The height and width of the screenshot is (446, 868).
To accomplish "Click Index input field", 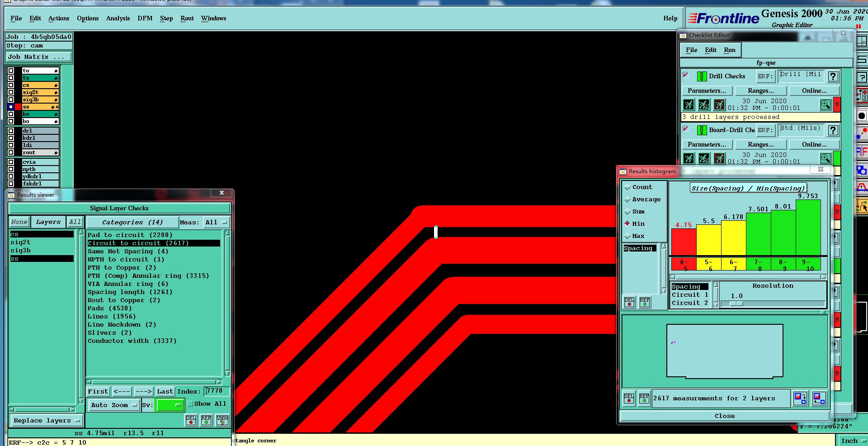I will pyautogui.click(x=217, y=391).
